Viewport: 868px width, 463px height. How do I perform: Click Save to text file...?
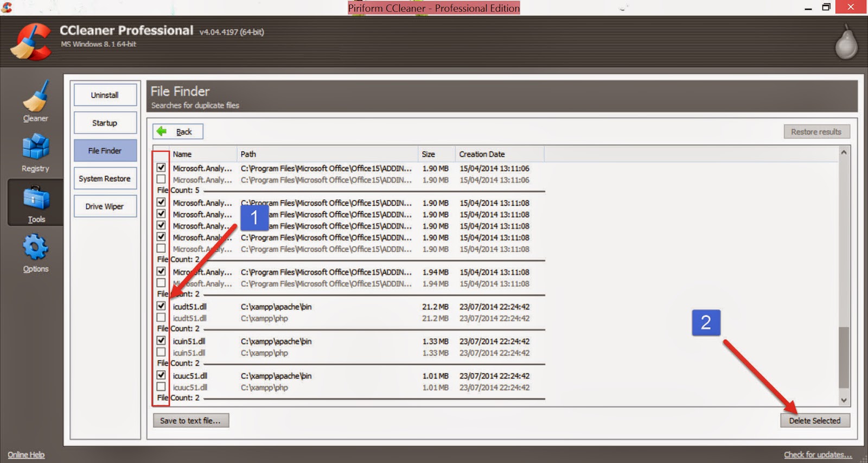point(191,421)
